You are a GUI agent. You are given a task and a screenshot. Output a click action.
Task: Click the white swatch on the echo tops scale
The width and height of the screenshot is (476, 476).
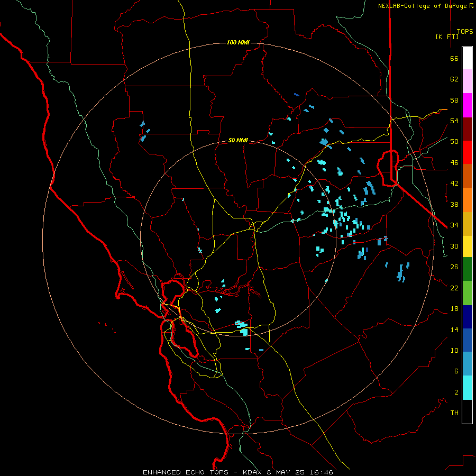[467, 58]
